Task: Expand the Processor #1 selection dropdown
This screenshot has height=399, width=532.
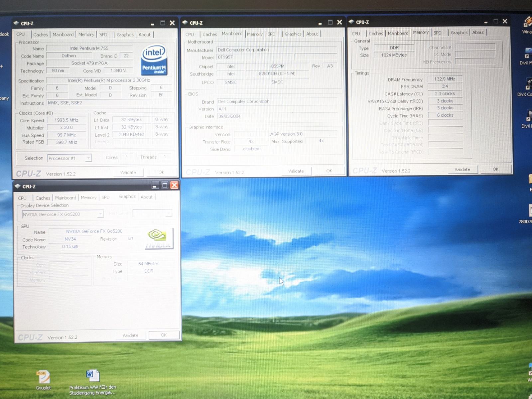Action: click(88, 158)
